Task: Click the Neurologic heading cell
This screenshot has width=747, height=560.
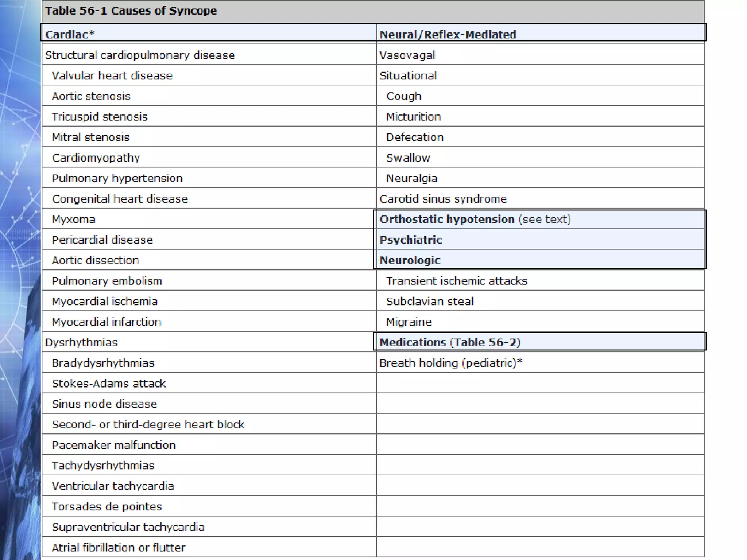Action: click(x=410, y=260)
